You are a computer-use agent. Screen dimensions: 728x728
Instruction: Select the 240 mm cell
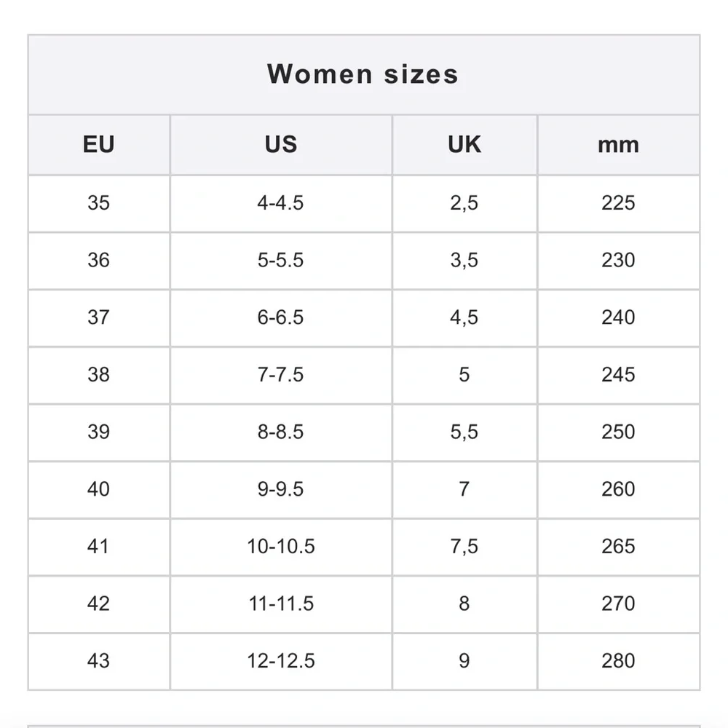point(618,317)
